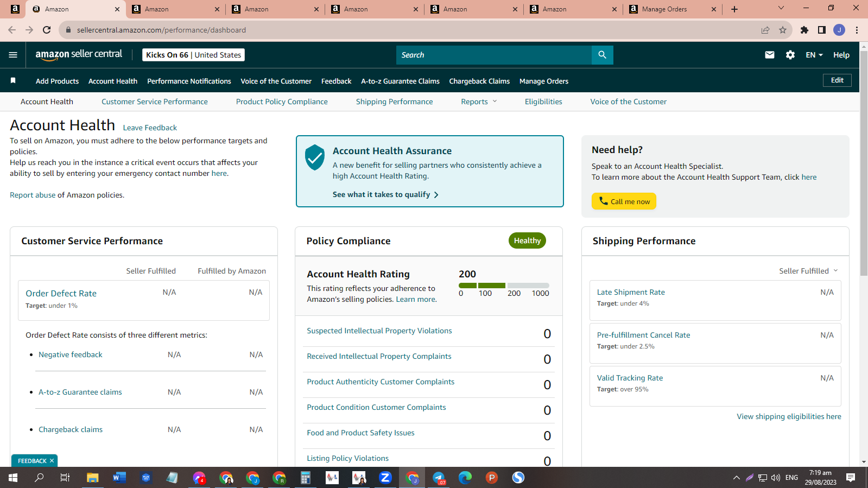
Task: Open PowerPoint from the taskbar
Action: [x=492, y=478]
